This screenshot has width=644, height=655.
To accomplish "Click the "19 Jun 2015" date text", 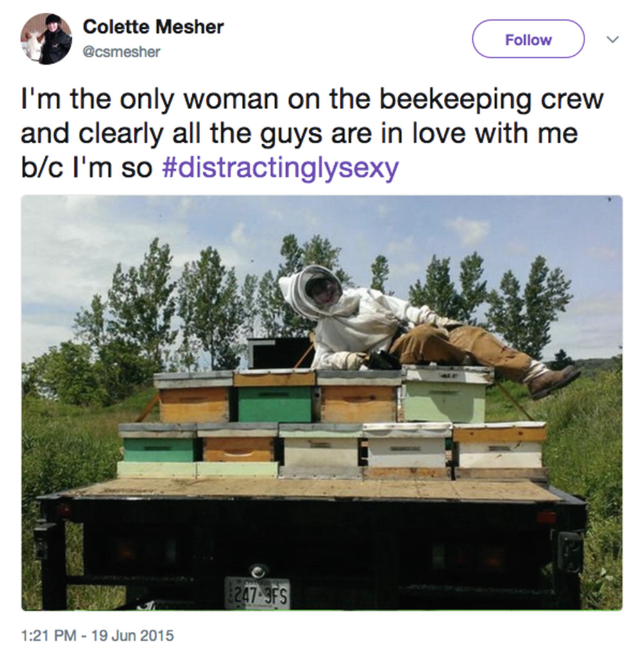I will point(132,635).
